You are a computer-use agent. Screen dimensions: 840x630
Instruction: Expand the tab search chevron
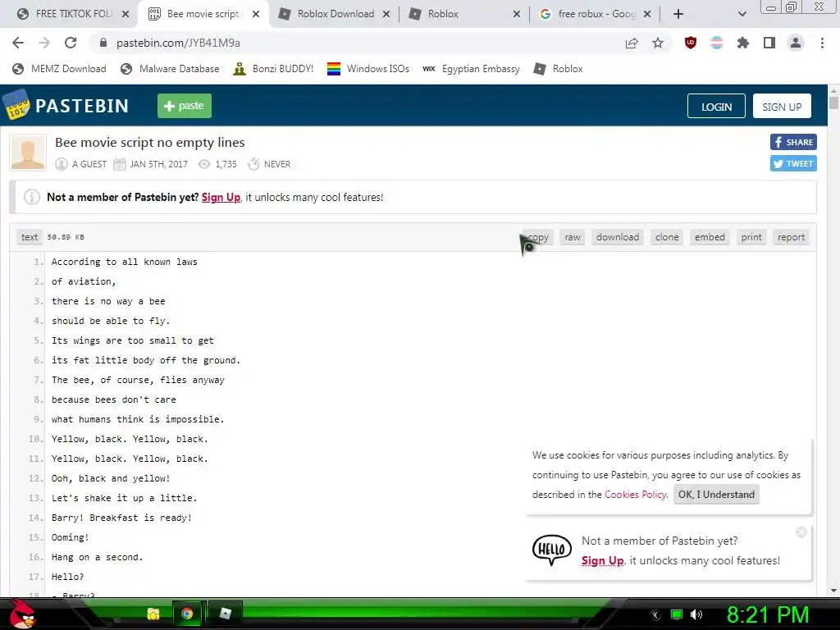tap(742, 14)
